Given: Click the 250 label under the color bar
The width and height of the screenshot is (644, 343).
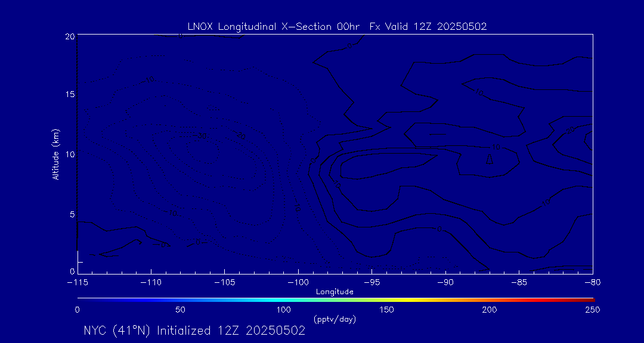Looking at the screenshot, I should [594, 310].
